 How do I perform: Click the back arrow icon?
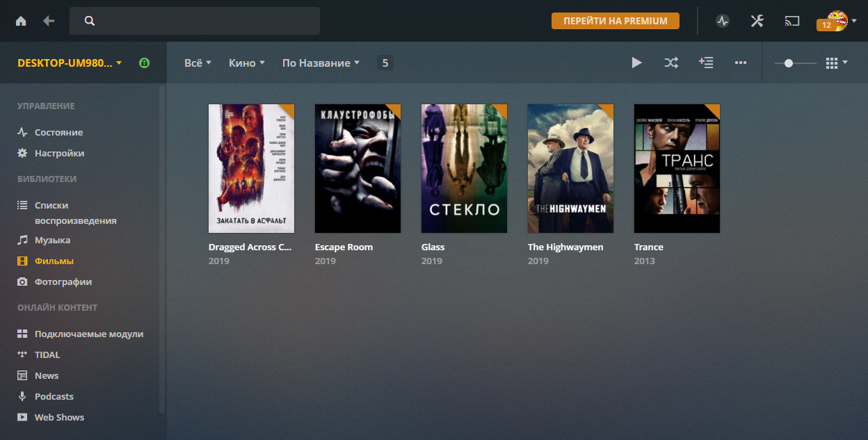[49, 21]
